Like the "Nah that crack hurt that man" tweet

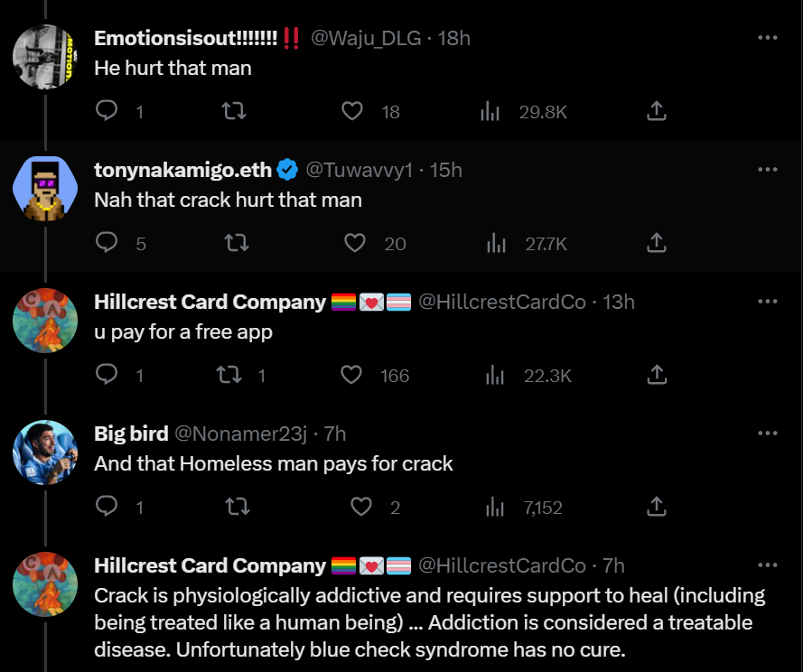coord(355,243)
